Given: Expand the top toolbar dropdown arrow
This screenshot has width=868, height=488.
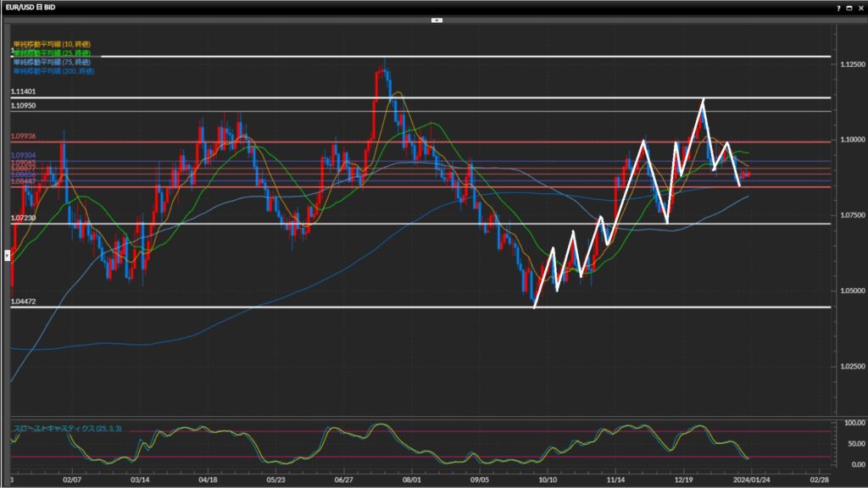Looking at the screenshot, I should (437, 19).
